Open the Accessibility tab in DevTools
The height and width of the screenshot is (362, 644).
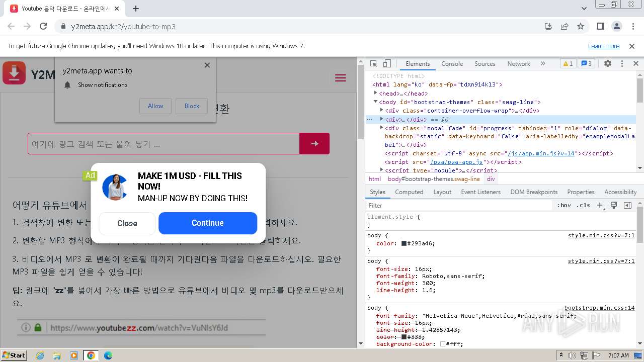620,192
